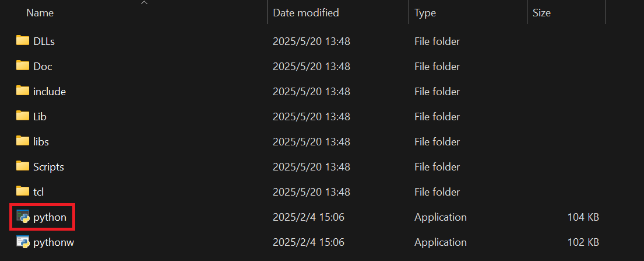Click the Scripts folder icon

click(23, 166)
